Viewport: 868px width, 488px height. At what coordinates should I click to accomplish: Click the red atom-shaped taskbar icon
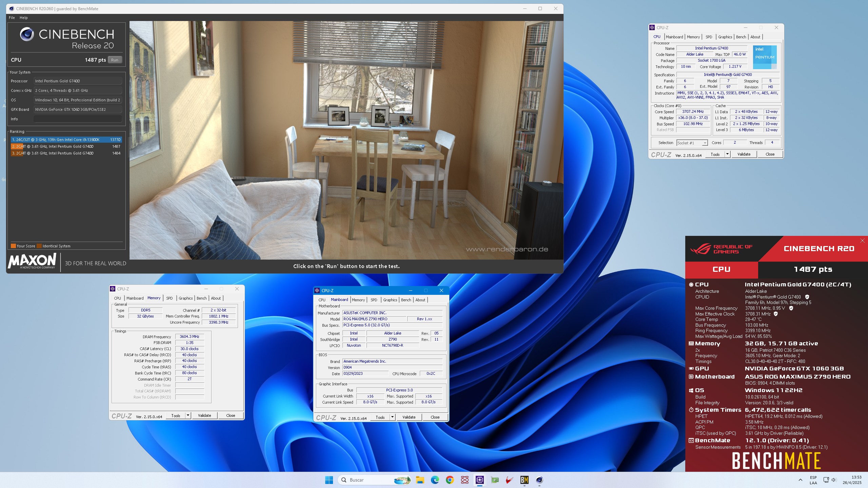click(465, 480)
